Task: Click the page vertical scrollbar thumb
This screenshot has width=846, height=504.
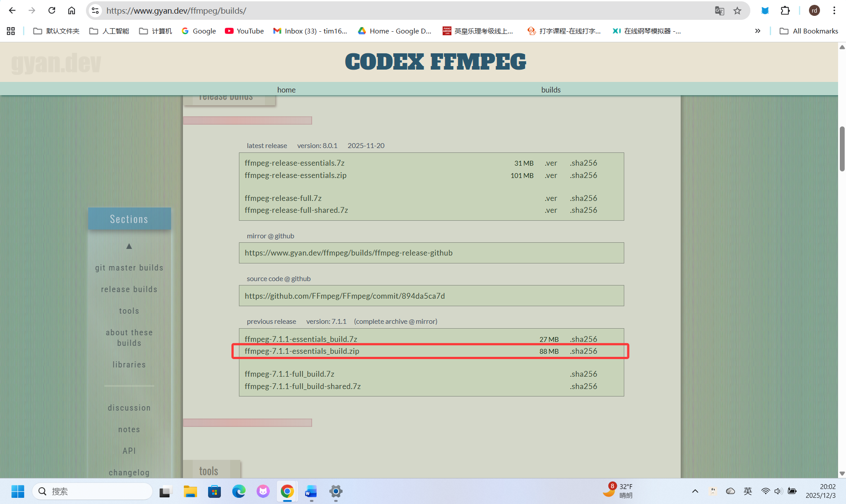Action: tap(842, 149)
